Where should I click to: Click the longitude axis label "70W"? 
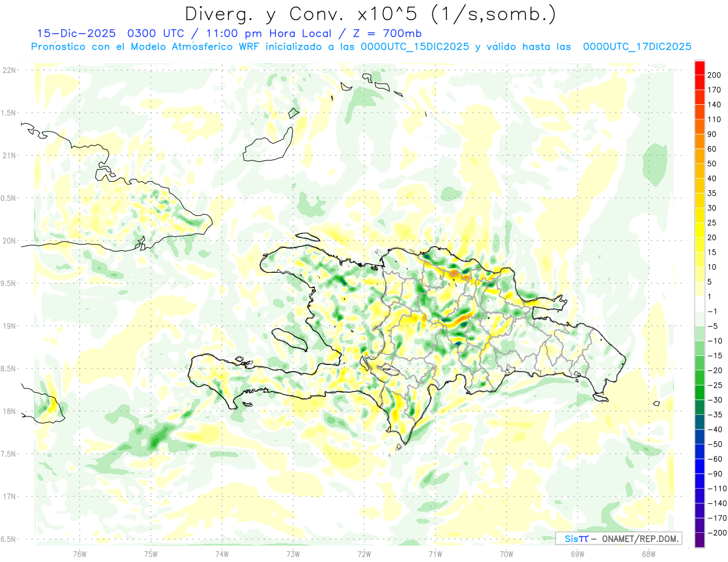[x=507, y=554]
